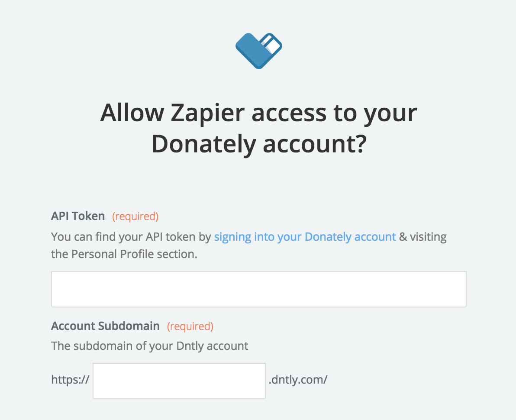Click the Donately account? heading line
The image size is (516, 420).
(x=259, y=144)
